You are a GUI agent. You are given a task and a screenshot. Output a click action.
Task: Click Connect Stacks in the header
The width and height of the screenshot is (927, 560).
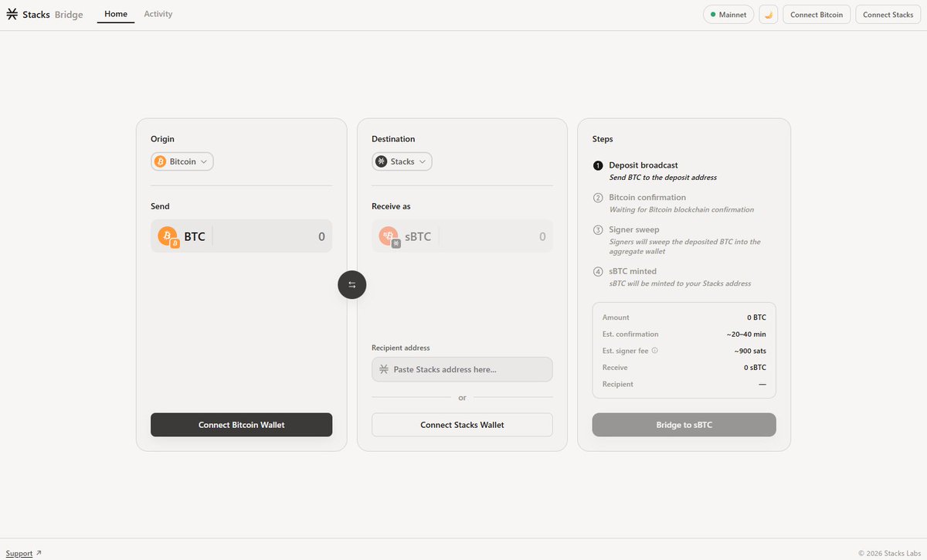[x=888, y=15]
